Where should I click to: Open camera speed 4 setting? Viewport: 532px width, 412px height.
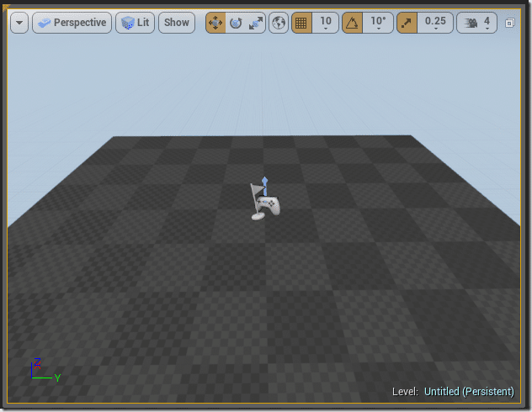point(476,23)
